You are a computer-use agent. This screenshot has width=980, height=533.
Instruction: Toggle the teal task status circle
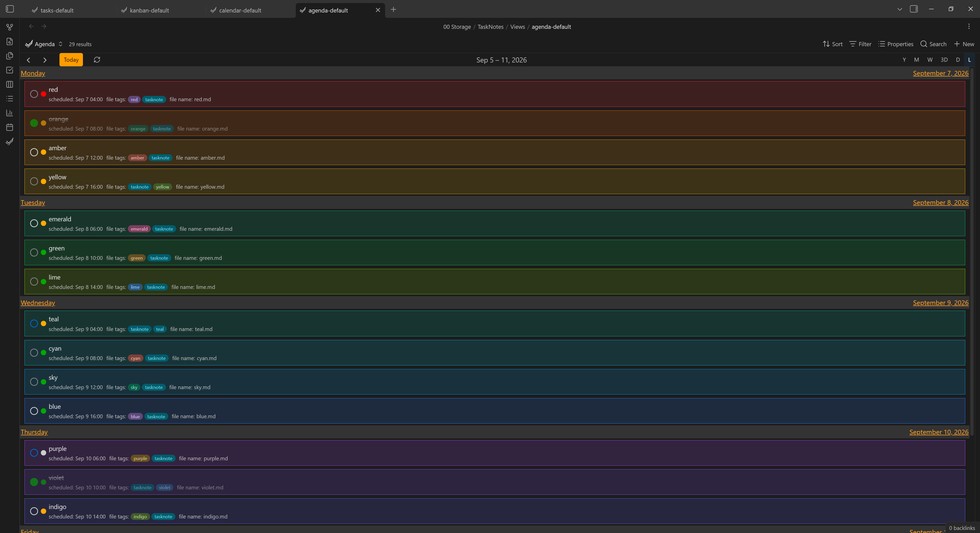click(34, 324)
